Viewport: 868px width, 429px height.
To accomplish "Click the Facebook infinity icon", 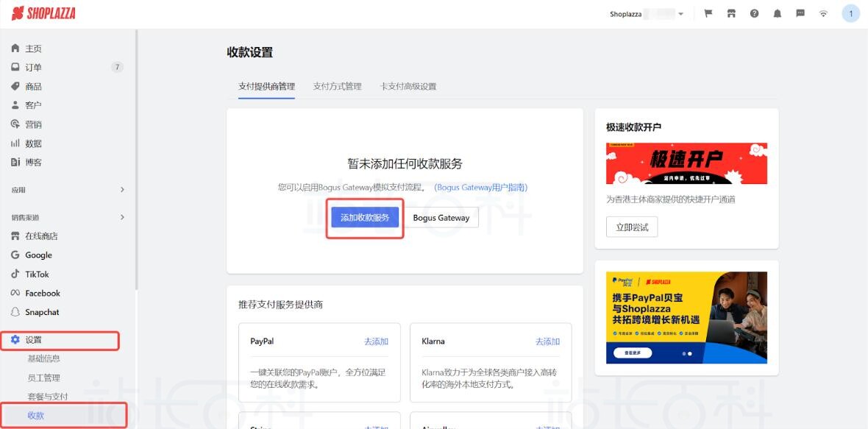I will point(15,293).
